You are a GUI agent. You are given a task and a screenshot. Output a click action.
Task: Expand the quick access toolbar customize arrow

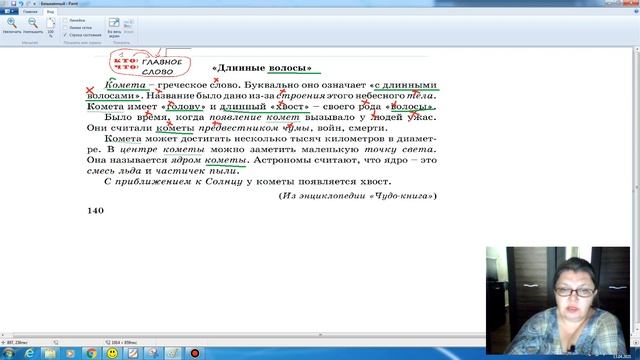tap(35, 4)
